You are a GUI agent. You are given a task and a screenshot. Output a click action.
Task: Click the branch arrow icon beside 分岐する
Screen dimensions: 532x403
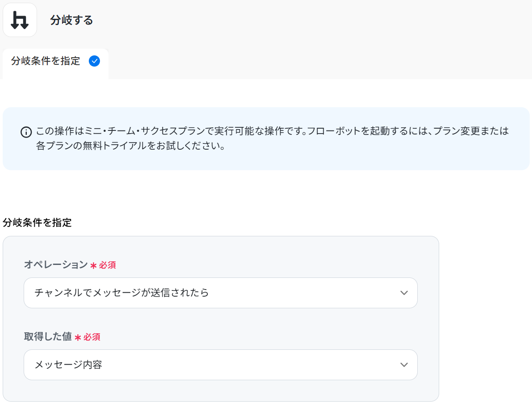(x=20, y=20)
